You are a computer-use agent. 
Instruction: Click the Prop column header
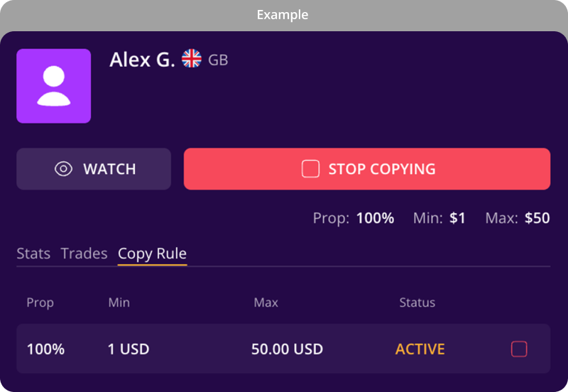[40, 303]
